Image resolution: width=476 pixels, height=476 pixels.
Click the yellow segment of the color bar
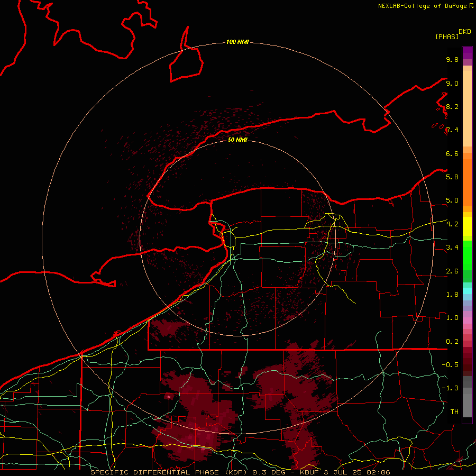coord(467,226)
